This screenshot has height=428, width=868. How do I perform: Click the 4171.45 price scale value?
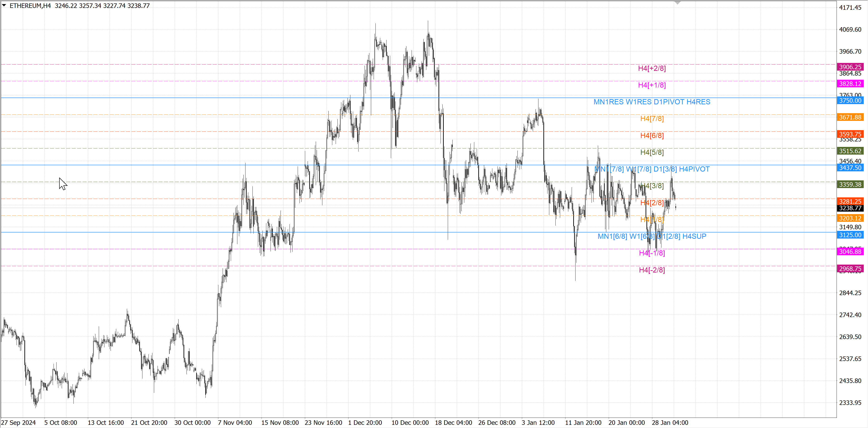(x=850, y=7)
